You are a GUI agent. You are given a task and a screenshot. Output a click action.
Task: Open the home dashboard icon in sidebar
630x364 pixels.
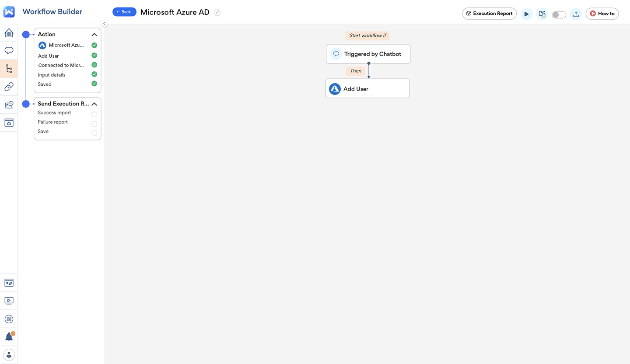[9, 33]
